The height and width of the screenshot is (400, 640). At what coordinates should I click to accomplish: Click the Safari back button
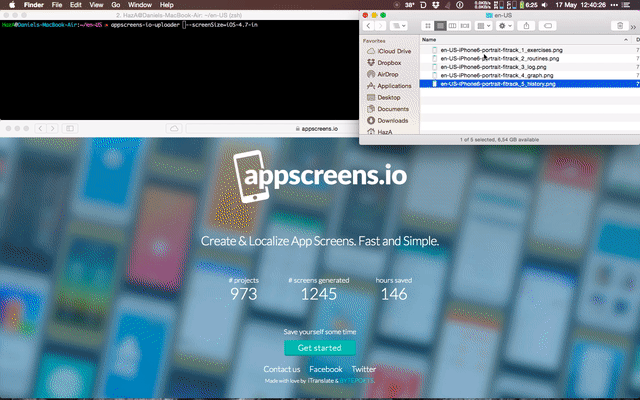[40, 129]
